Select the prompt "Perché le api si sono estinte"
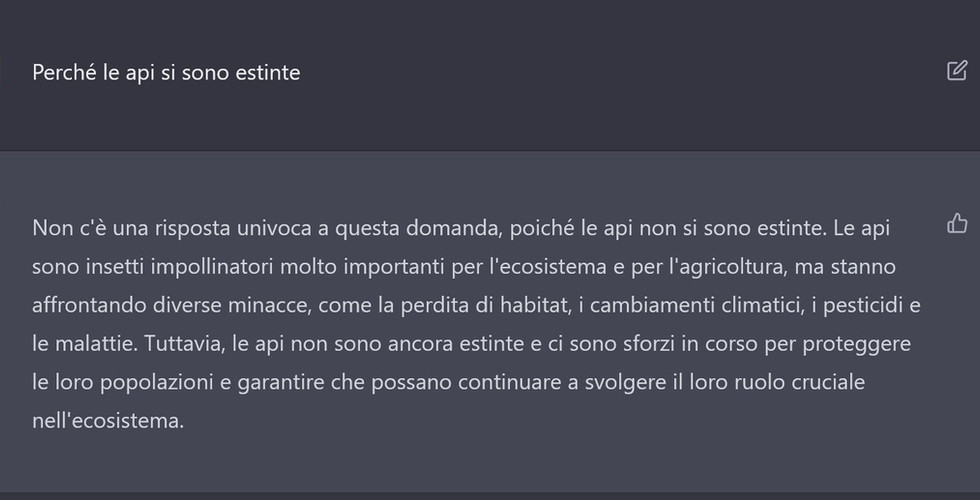980x500 pixels. [166, 72]
